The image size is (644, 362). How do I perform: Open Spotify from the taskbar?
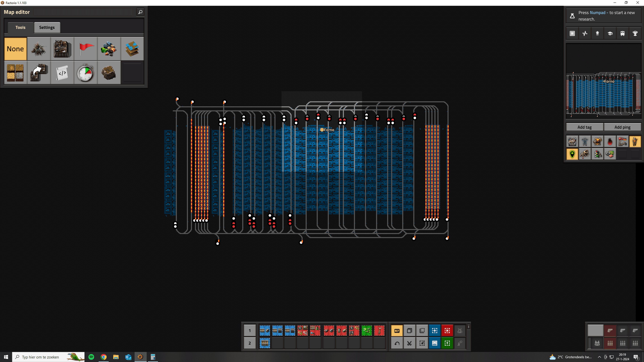pyautogui.click(x=91, y=357)
